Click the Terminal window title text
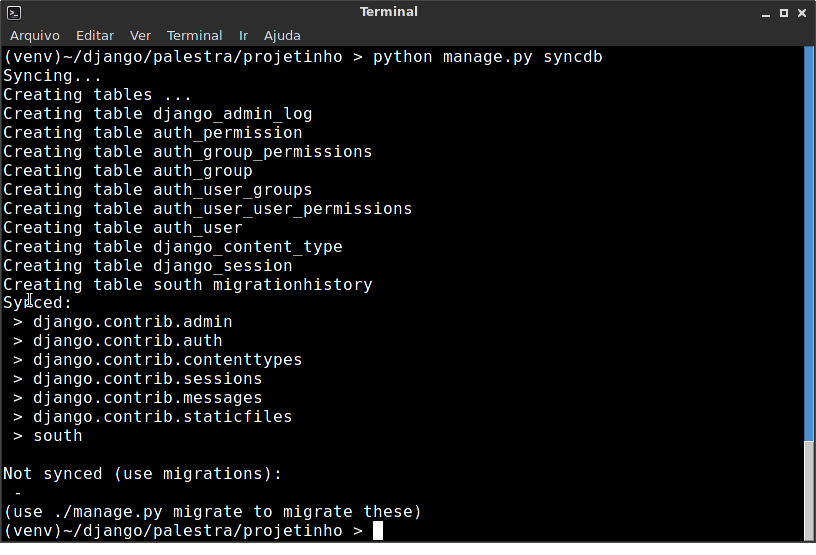The image size is (816, 555). click(x=389, y=12)
